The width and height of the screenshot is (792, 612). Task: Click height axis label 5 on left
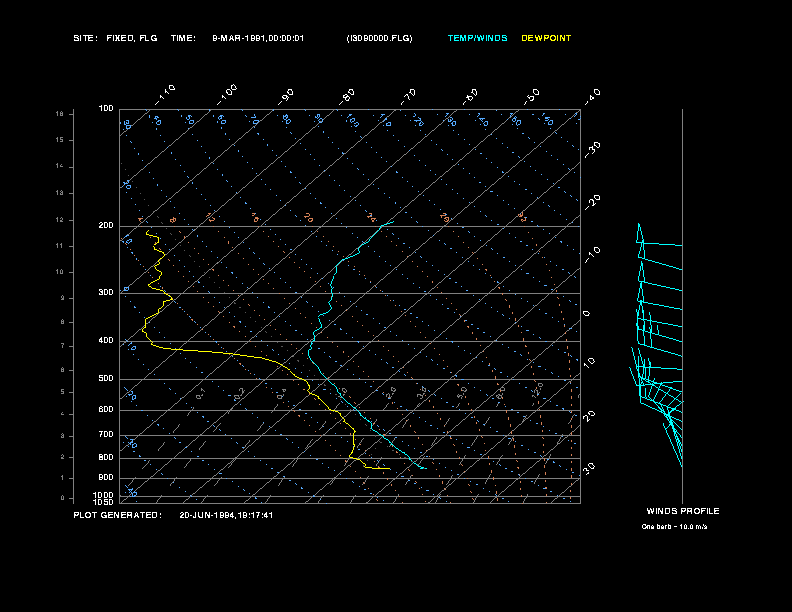63,392
